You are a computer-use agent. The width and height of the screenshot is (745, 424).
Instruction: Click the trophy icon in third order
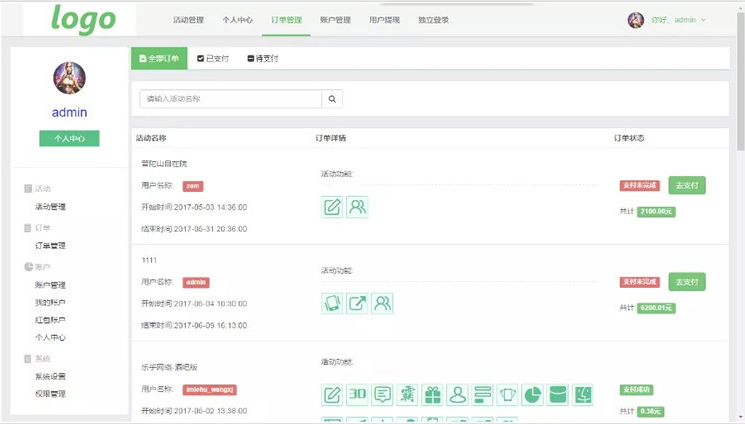(x=507, y=395)
